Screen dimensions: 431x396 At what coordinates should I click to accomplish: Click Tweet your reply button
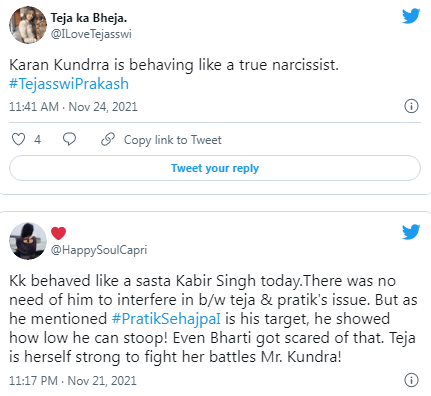tap(215, 168)
